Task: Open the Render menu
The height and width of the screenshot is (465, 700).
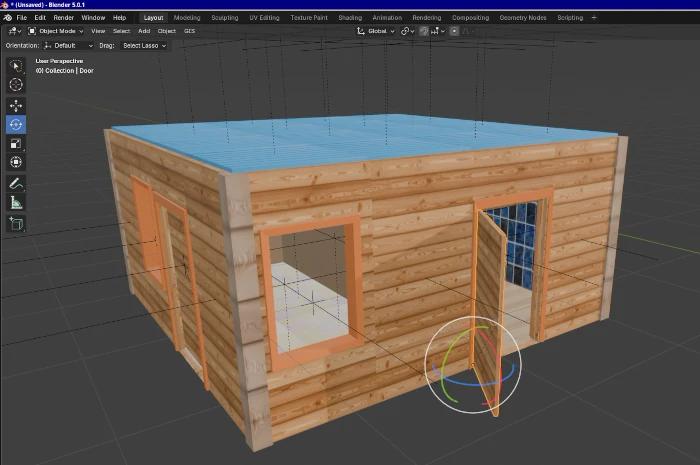Action: pyautogui.click(x=63, y=18)
